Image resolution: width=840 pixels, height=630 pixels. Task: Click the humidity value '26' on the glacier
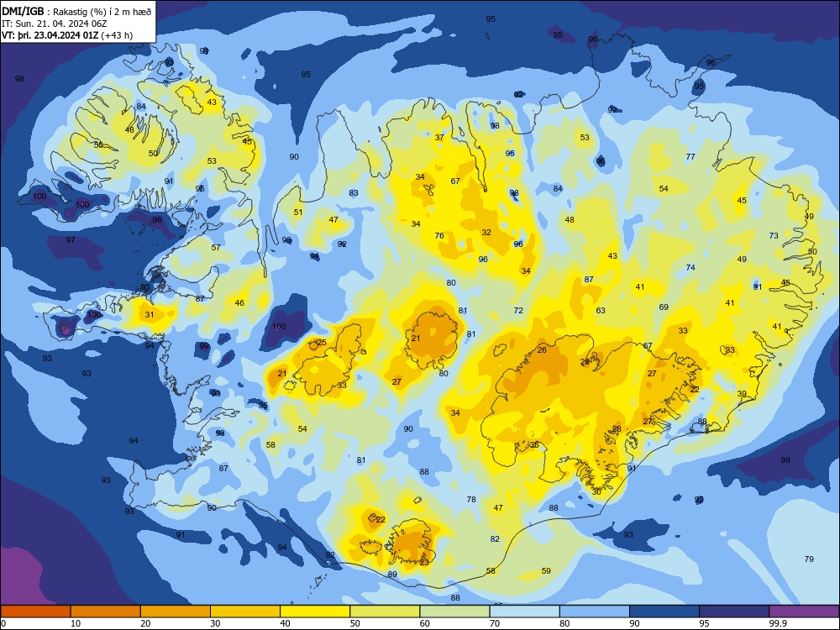[x=542, y=350]
